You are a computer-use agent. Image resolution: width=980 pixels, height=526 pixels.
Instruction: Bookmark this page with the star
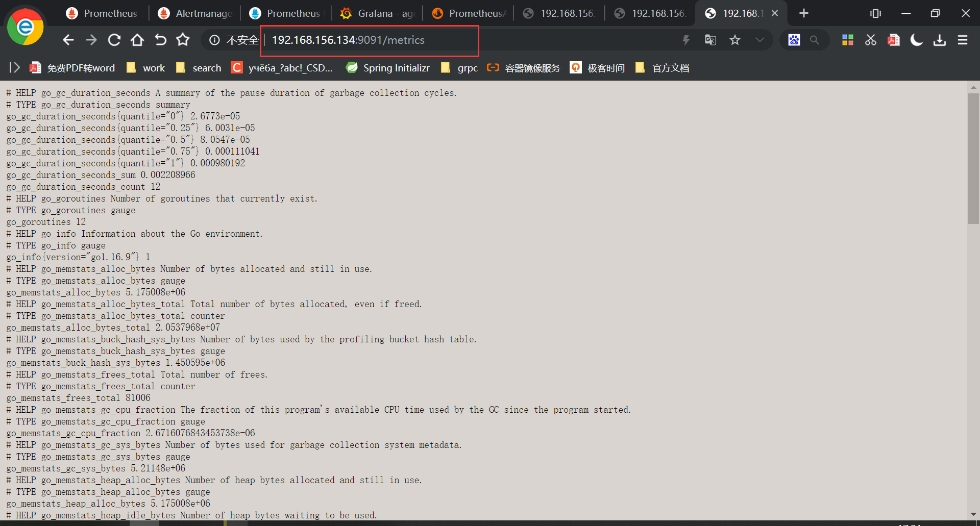click(735, 40)
